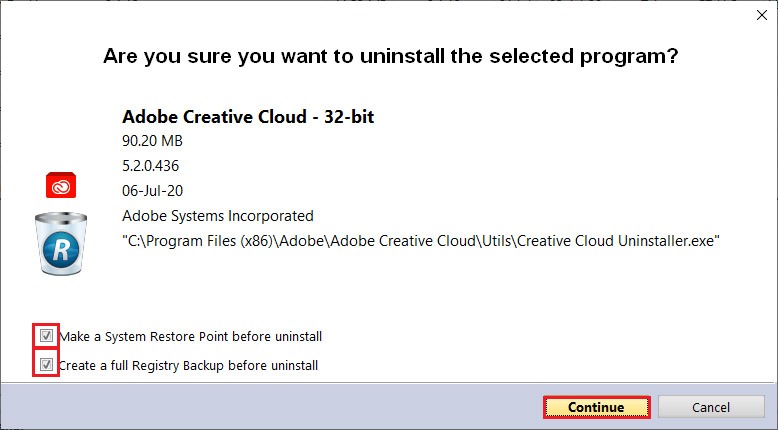Click the blue R badge on the bin
The image size is (778, 430).
point(61,249)
